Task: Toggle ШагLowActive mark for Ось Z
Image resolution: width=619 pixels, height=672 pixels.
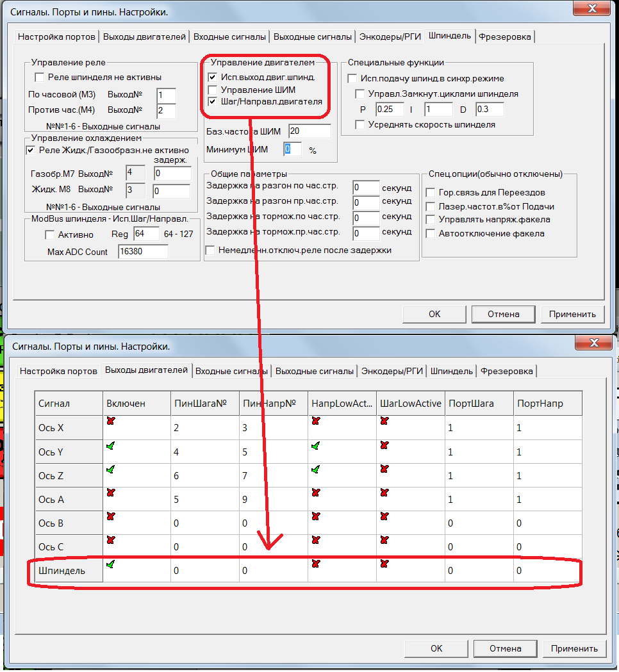Action: click(384, 468)
